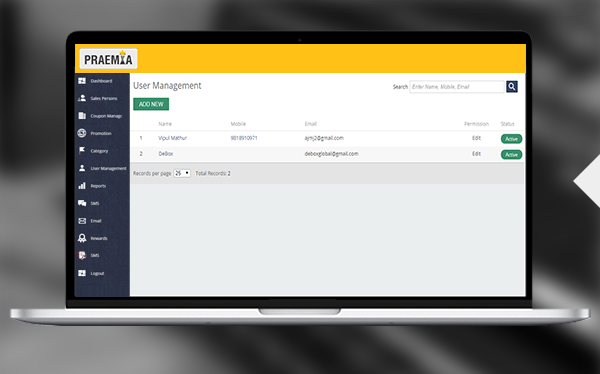The image size is (600, 374).
Task: Open Reports bar chart icon
Action: click(x=82, y=186)
